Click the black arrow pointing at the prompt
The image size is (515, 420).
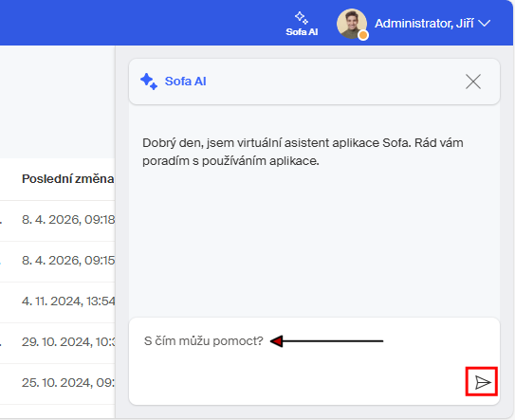point(326,341)
